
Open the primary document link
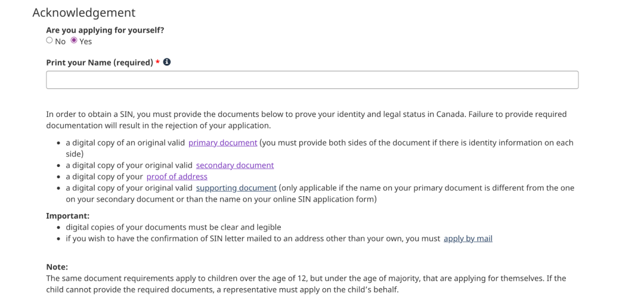pos(222,143)
